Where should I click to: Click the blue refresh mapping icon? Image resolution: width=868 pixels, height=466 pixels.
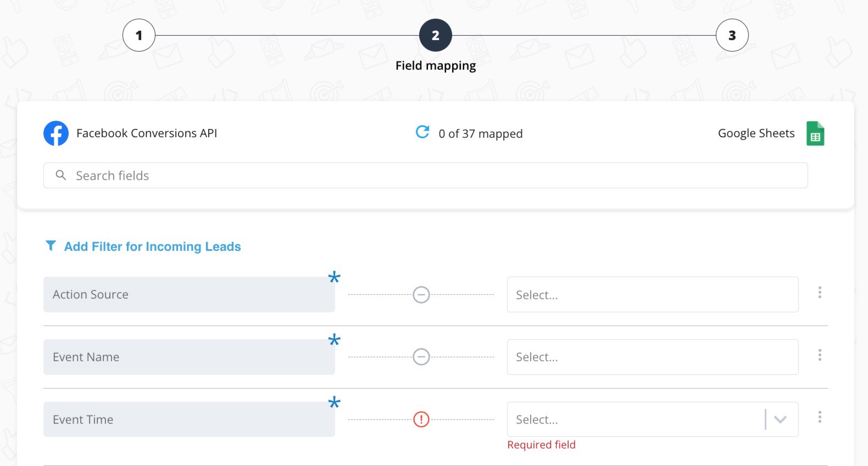pyautogui.click(x=422, y=132)
